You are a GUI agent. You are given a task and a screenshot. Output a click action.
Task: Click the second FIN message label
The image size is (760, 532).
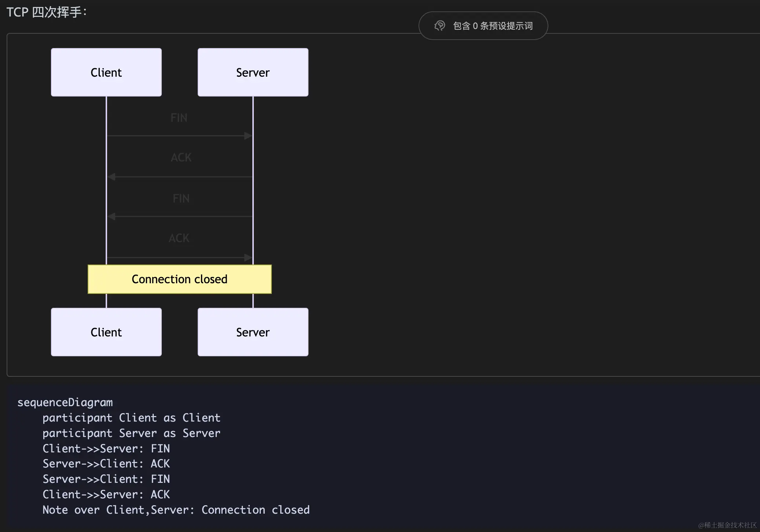pos(181,198)
